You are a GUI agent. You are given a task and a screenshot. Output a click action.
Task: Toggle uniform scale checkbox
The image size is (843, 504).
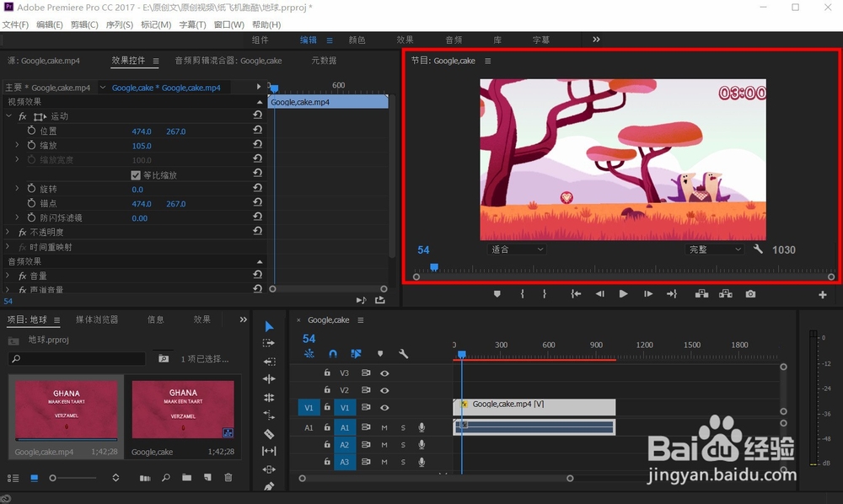tap(136, 175)
